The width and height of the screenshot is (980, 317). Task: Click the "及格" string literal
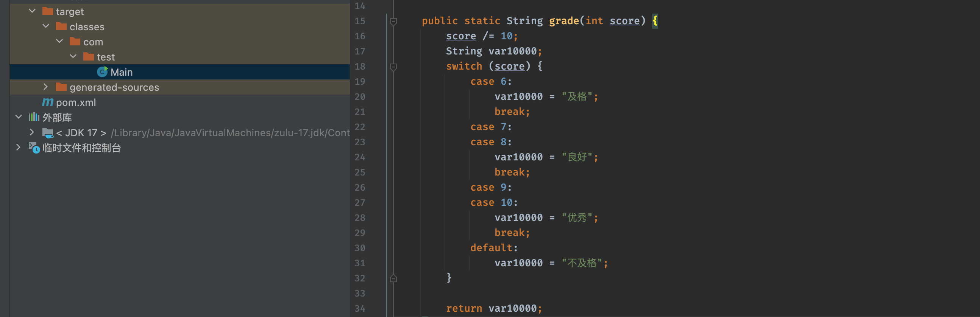tap(577, 96)
